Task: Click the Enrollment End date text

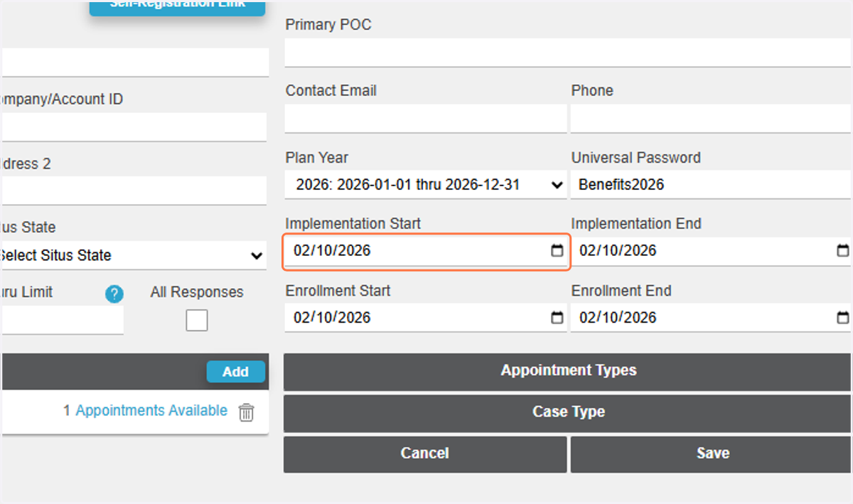Action: tap(618, 318)
